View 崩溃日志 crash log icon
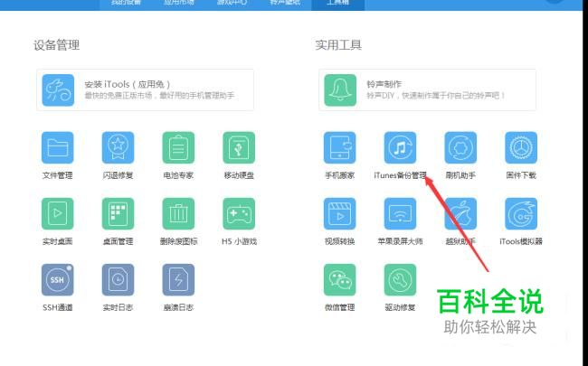Image resolution: width=588 pixels, height=366 pixels. pos(178,280)
